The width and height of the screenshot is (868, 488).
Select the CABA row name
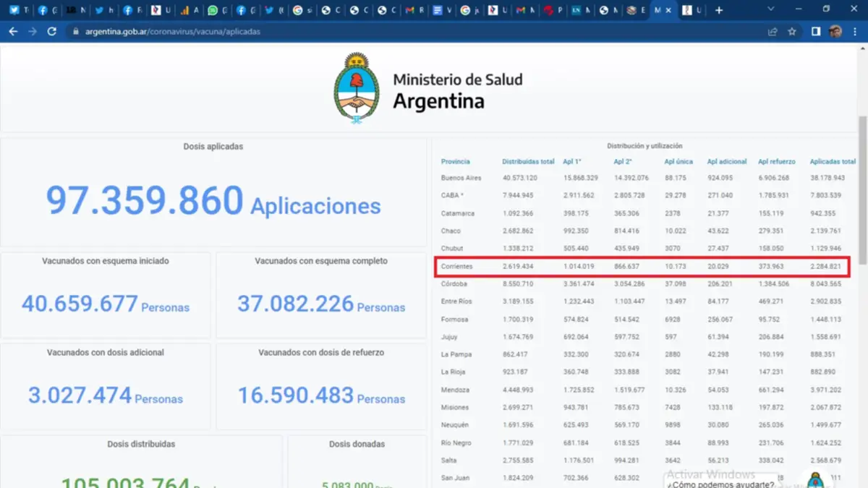[x=451, y=195]
